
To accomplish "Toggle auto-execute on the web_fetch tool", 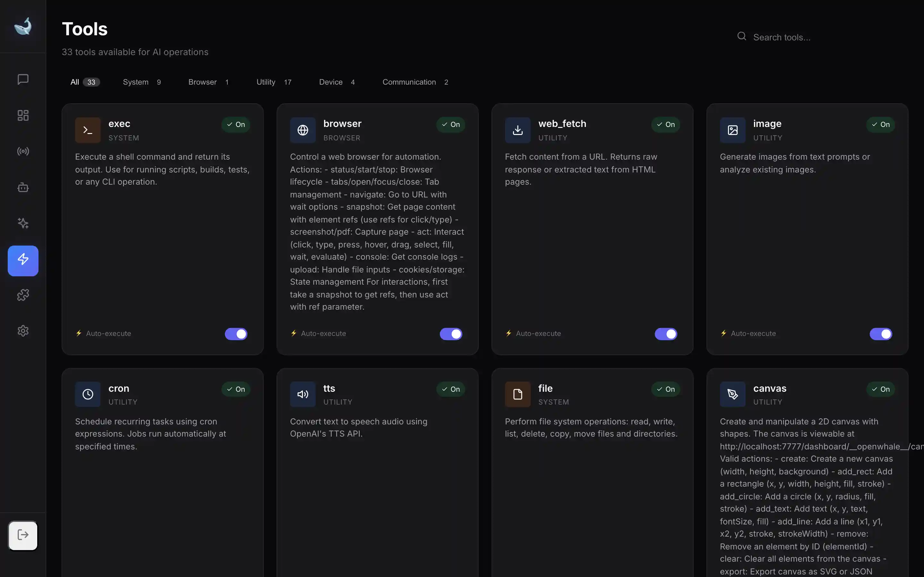I will [665, 334].
